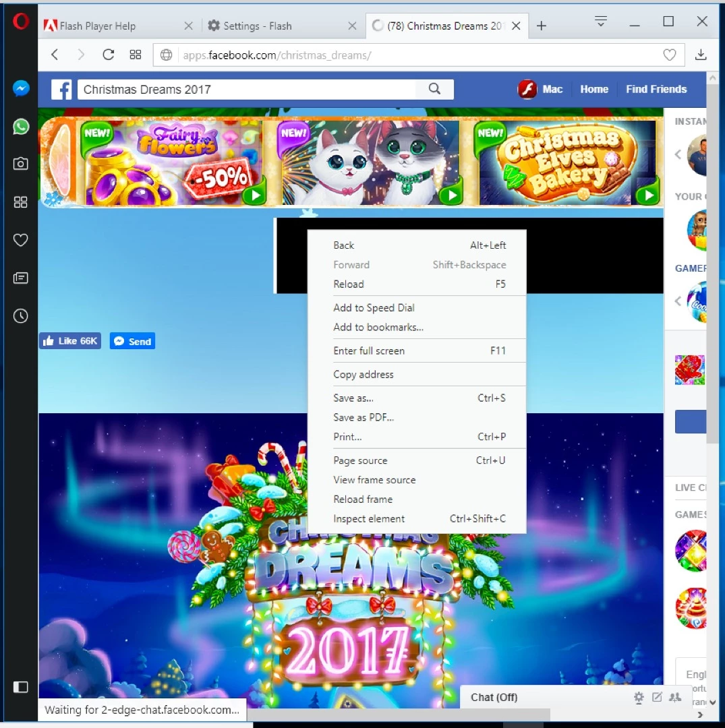Choose Reload frame
This screenshot has width=725, height=728.
[x=417, y=499]
